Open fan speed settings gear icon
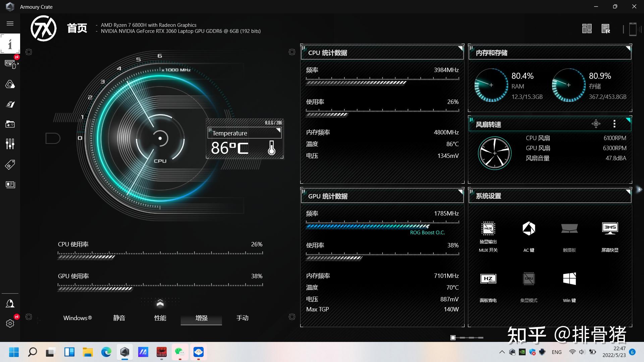The image size is (644, 362). 596,124
